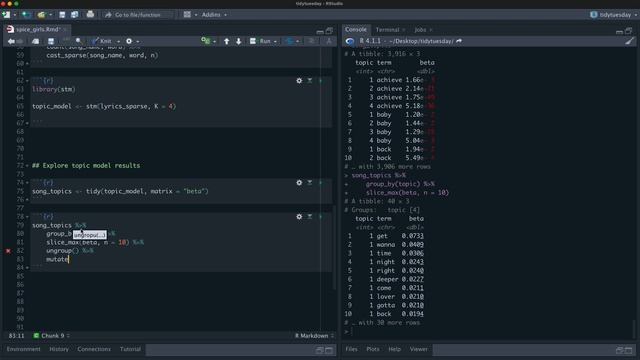Run all chunks above tidy(topic_model) chunk
Image resolution: width=640 pixels, height=360 pixels.
point(310,183)
